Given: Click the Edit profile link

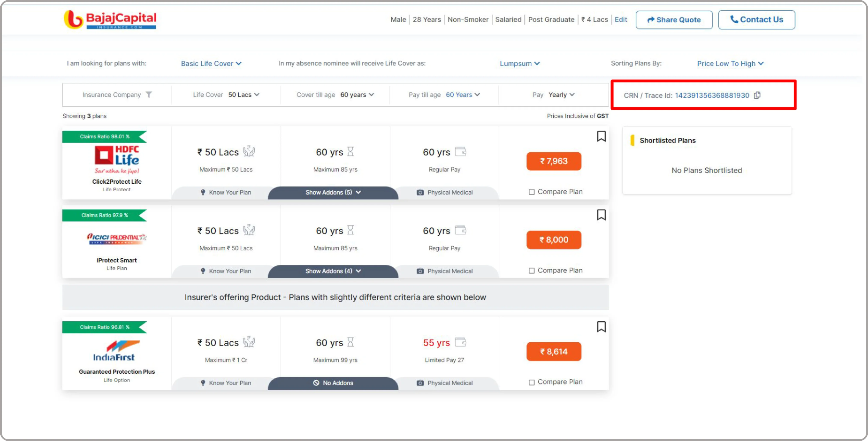Looking at the screenshot, I should coord(621,19).
